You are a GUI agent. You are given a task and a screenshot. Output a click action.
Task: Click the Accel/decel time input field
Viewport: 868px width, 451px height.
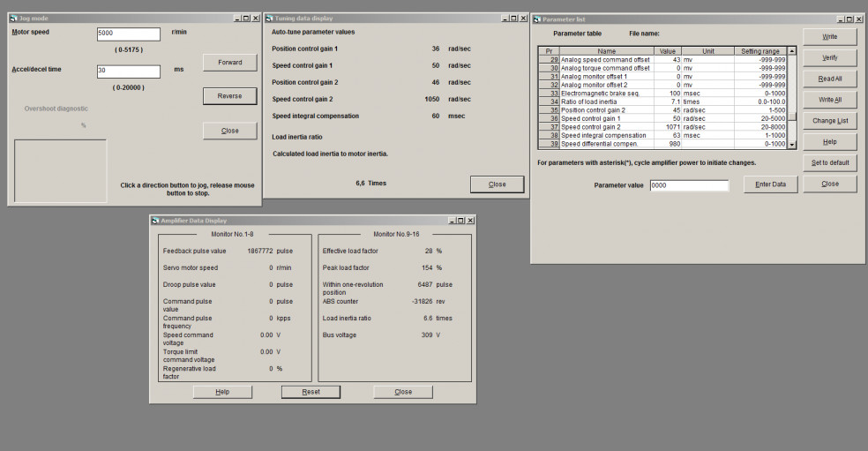click(129, 71)
